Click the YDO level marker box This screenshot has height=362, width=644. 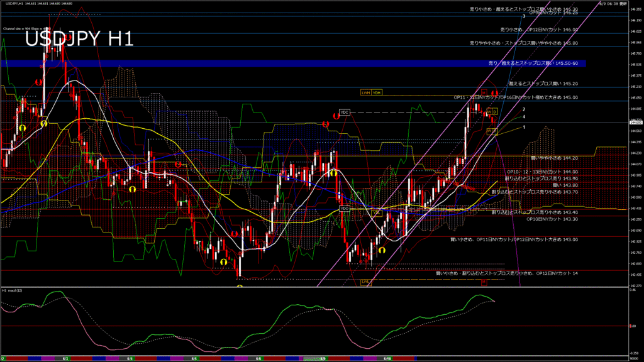tap(344, 209)
